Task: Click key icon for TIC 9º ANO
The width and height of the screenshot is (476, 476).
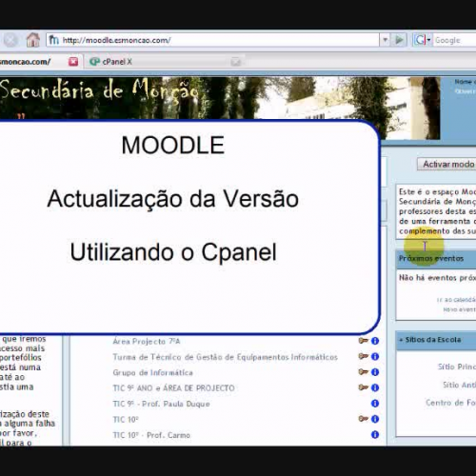Action: [364, 387]
